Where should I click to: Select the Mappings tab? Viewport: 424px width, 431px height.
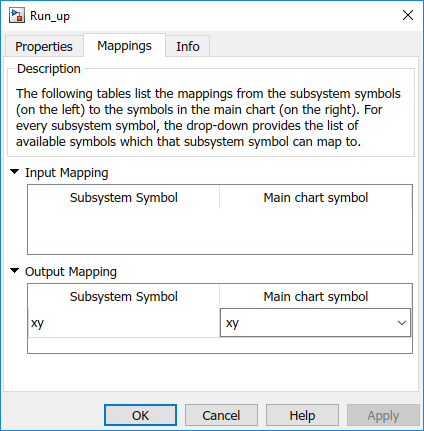[x=124, y=46]
